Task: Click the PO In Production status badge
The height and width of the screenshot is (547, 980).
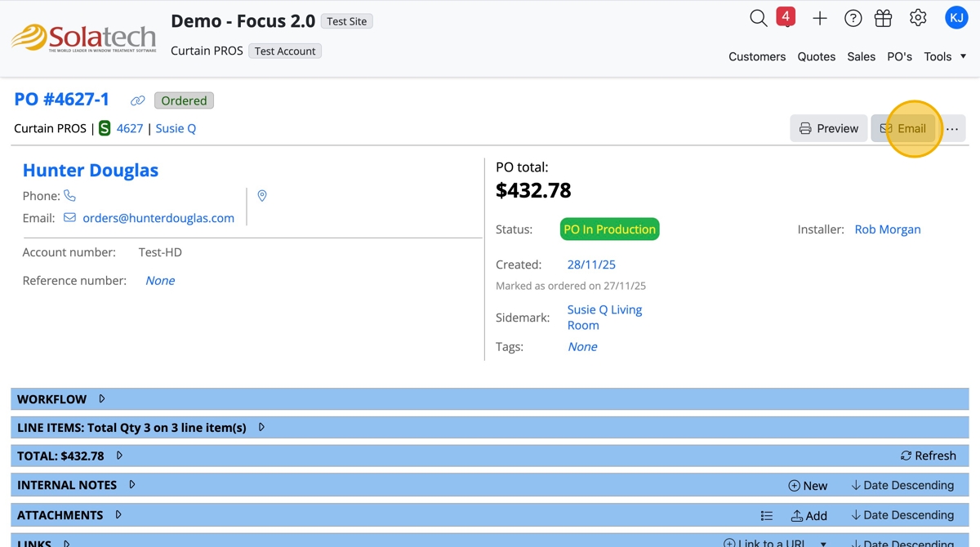Action: click(609, 229)
